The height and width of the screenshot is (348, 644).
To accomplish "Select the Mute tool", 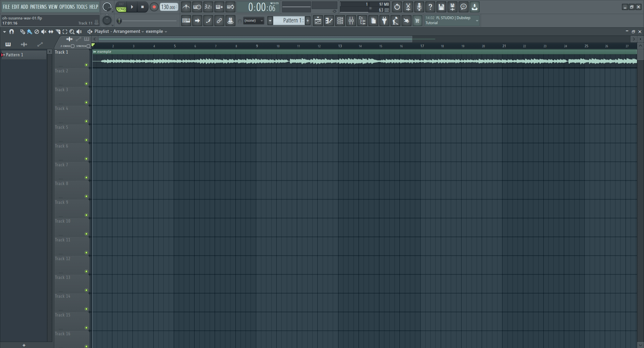I will (x=44, y=32).
